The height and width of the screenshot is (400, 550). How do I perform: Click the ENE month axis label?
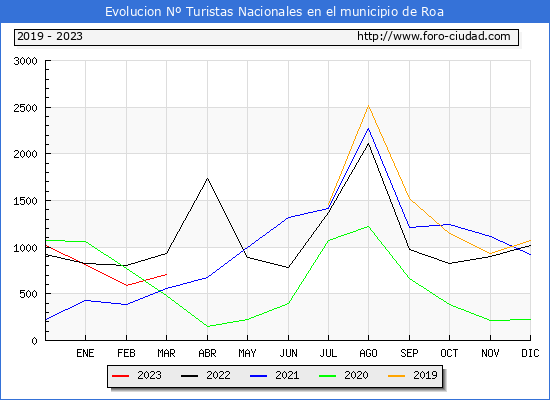pos(85,353)
